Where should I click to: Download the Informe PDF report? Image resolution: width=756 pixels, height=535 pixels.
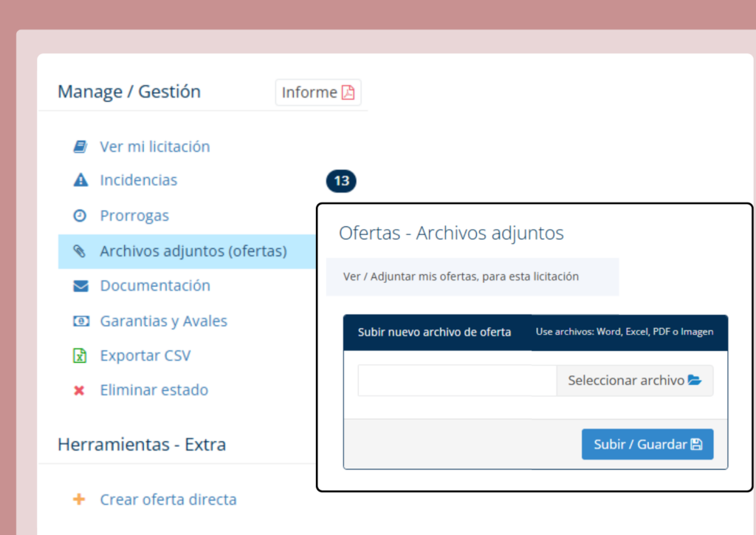318,92
